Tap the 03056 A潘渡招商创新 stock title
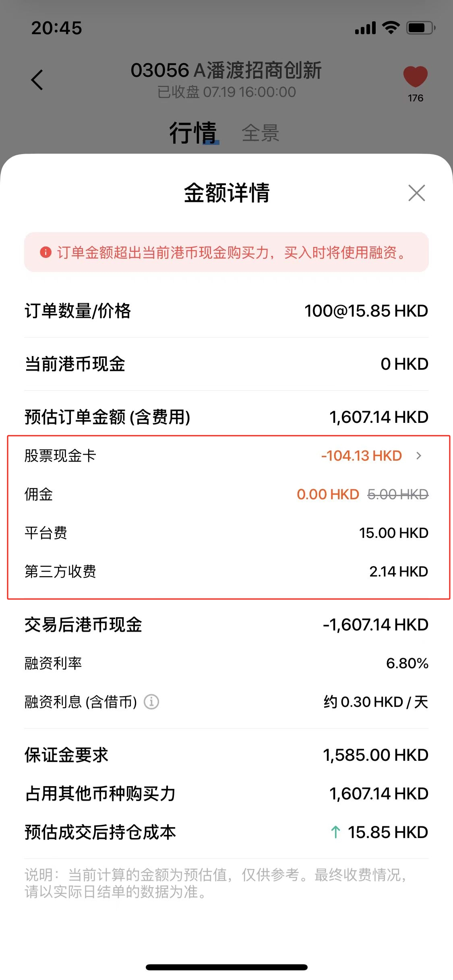 pos(226,70)
